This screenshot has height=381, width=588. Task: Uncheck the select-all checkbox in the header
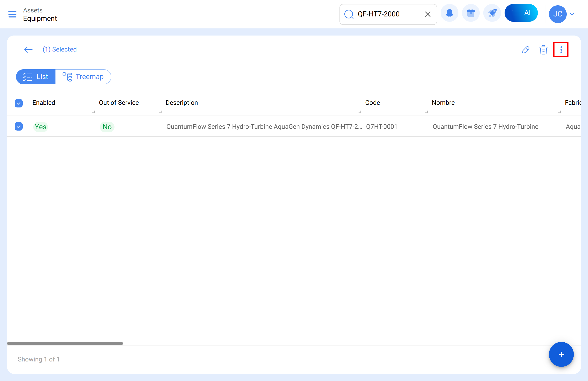pyautogui.click(x=19, y=103)
